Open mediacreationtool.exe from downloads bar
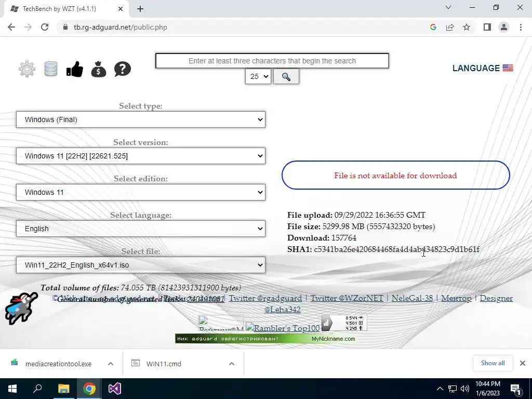This screenshot has height=399, width=532. [58, 364]
